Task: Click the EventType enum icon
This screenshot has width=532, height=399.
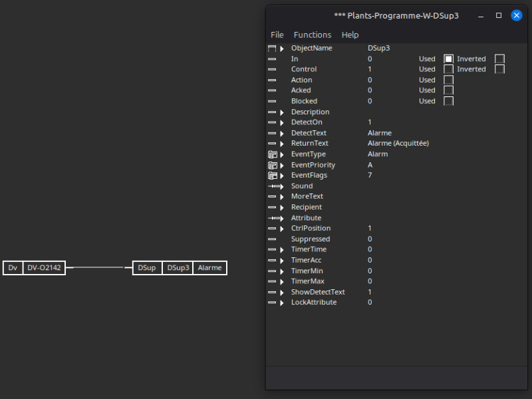Action: 272,154
